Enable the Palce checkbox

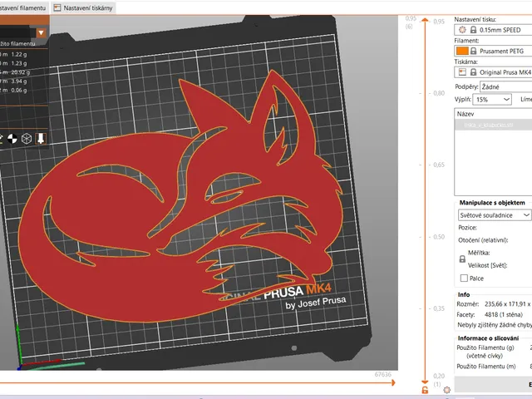pos(464,278)
